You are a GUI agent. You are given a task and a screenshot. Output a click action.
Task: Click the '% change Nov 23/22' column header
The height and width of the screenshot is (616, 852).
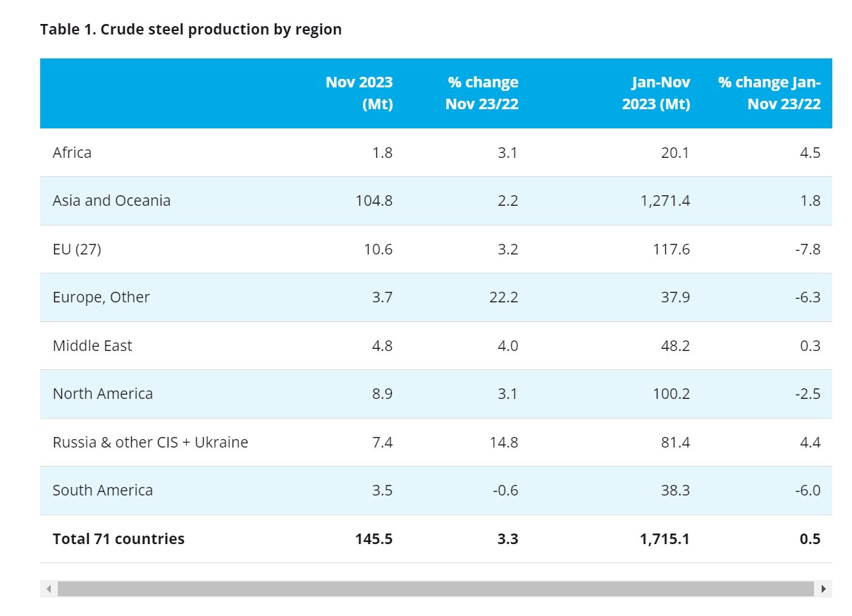(482, 93)
